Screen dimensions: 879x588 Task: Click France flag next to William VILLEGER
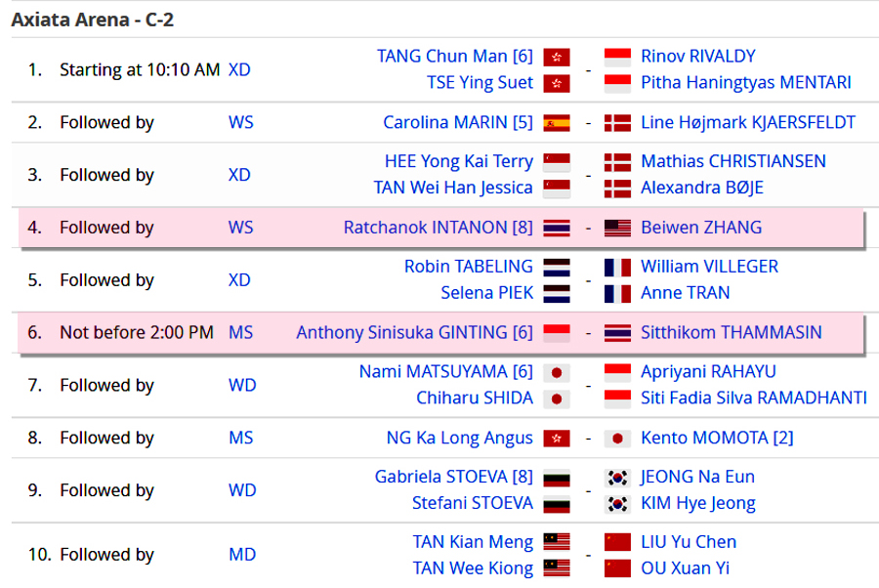coord(617,267)
